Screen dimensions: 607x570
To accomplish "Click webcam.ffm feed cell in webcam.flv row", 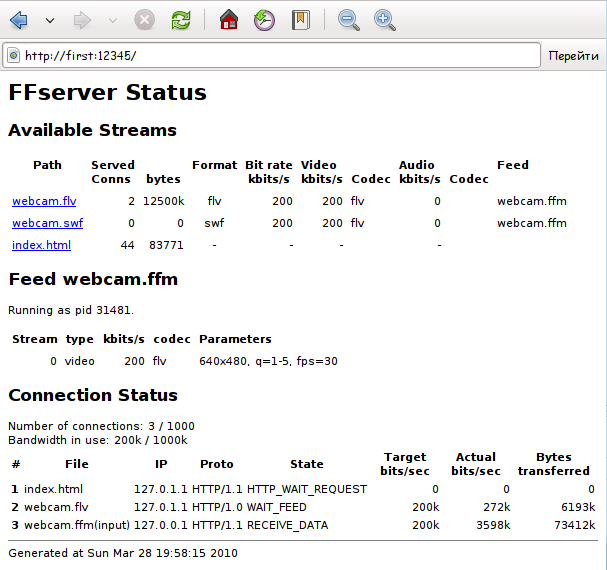I will [x=532, y=201].
